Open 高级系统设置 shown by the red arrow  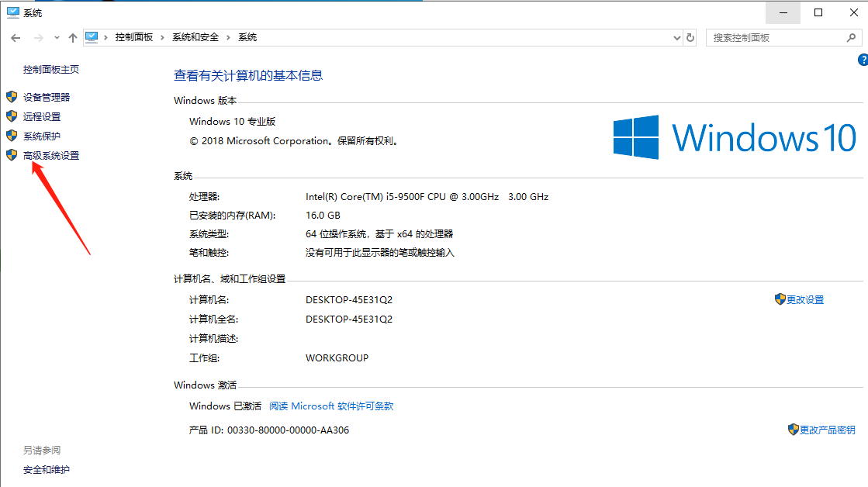click(x=51, y=155)
